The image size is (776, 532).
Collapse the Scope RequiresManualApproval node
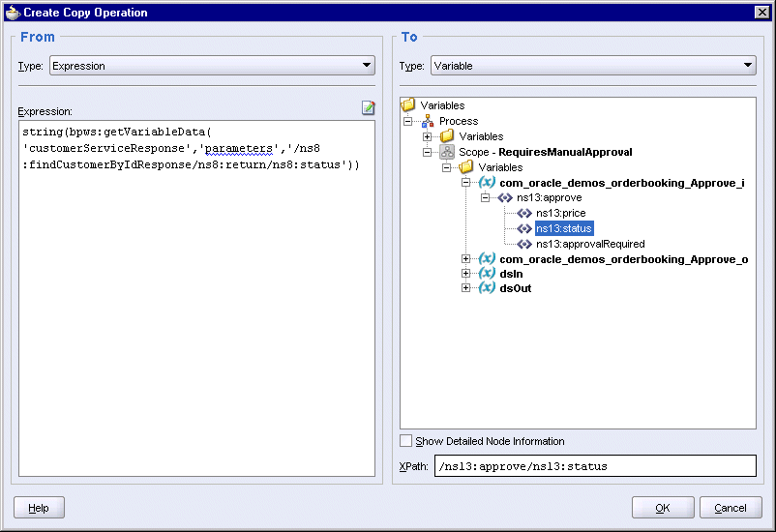coord(427,152)
